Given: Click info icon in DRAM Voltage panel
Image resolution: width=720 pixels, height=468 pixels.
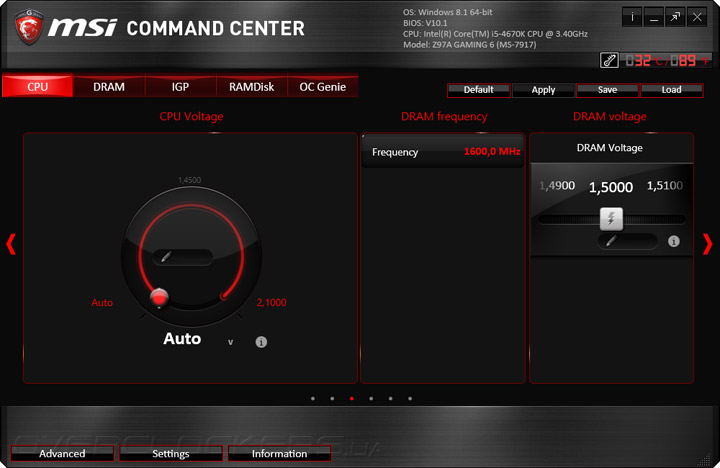Looking at the screenshot, I should click(x=674, y=241).
